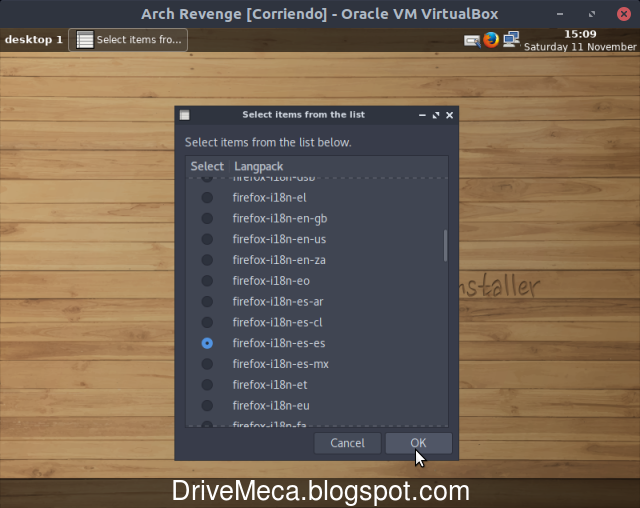Select the firefox-i18n-eu radio button
This screenshot has height=508, width=640.
[207, 406]
